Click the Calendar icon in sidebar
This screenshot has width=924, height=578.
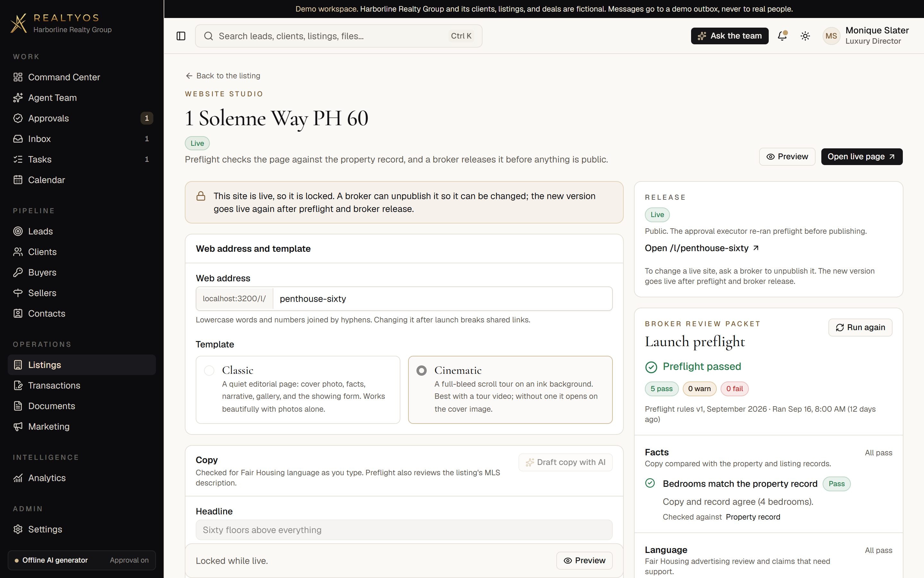click(x=18, y=180)
